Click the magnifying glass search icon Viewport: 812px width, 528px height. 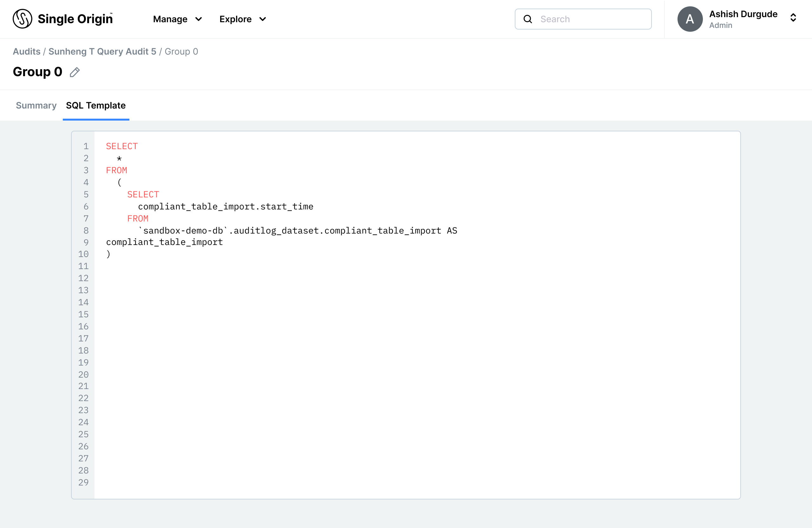[527, 19]
